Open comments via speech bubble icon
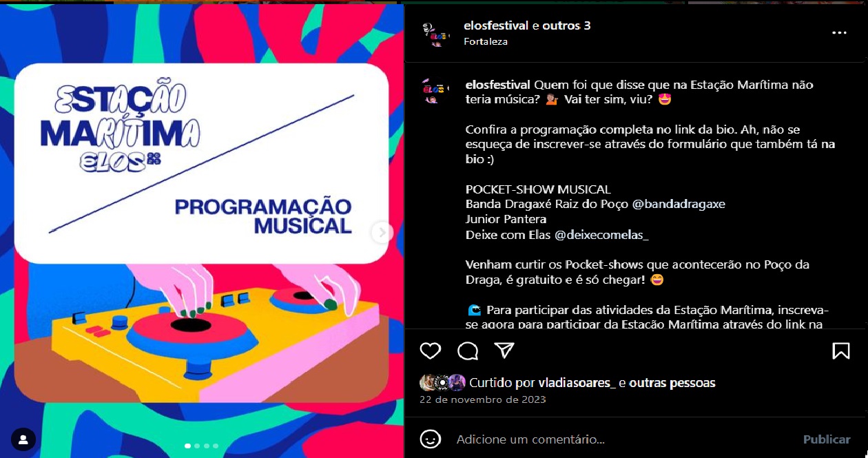 point(468,351)
